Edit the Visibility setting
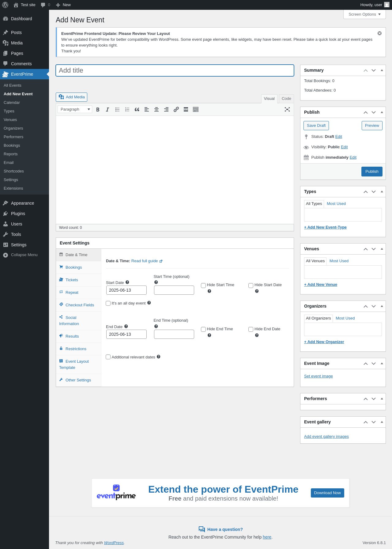 (x=344, y=147)
